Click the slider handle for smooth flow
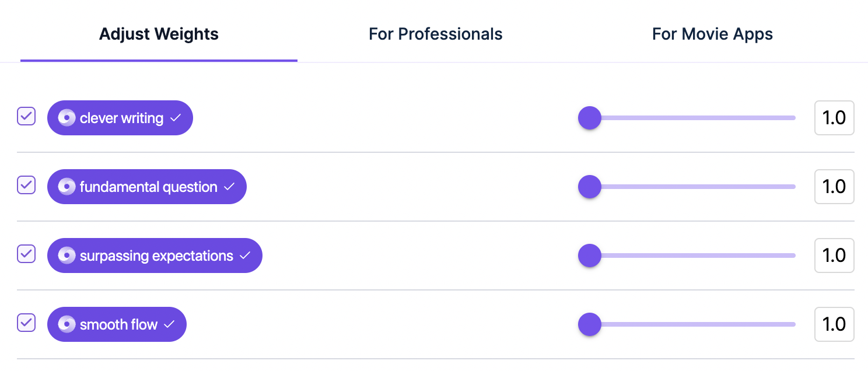 (589, 324)
